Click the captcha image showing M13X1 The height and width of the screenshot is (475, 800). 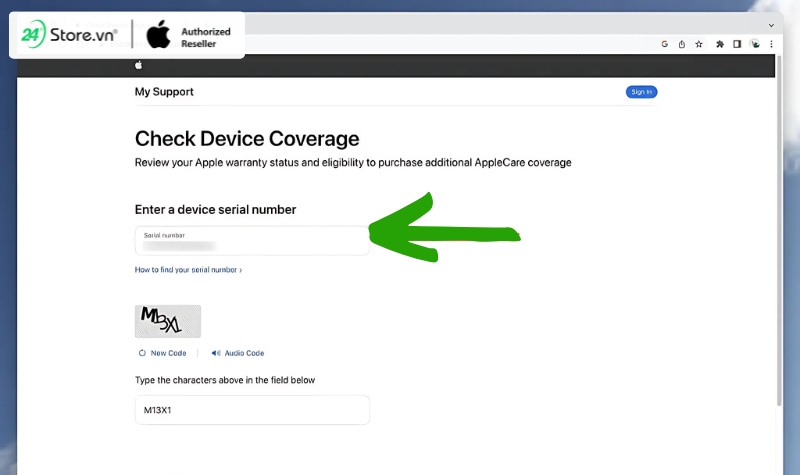pos(168,321)
